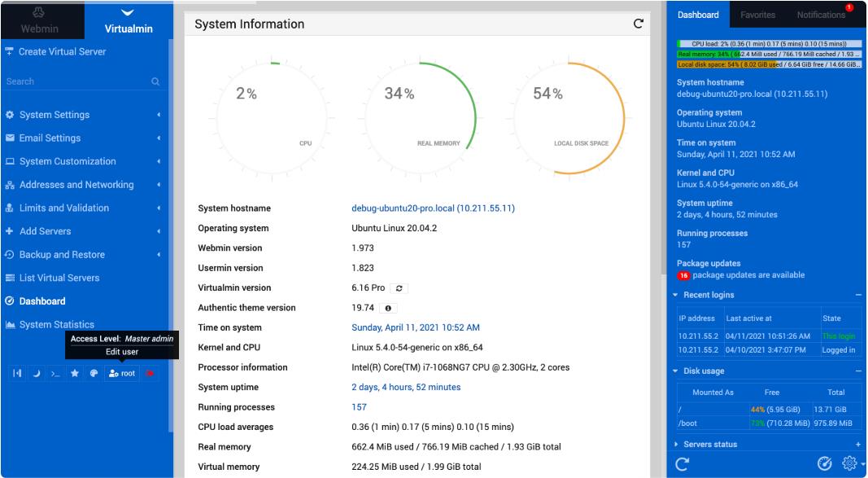Open settings gear dropdown in right panel

point(850,463)
